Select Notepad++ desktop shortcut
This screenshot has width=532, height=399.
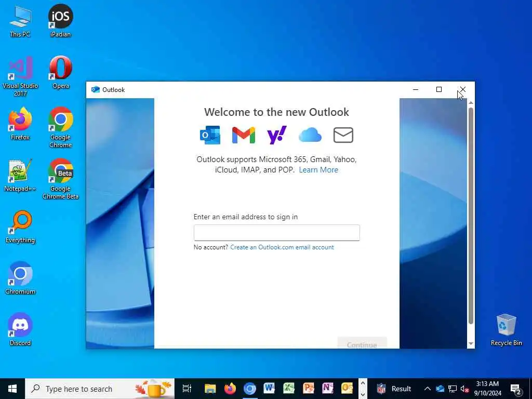tap(20, 176)
